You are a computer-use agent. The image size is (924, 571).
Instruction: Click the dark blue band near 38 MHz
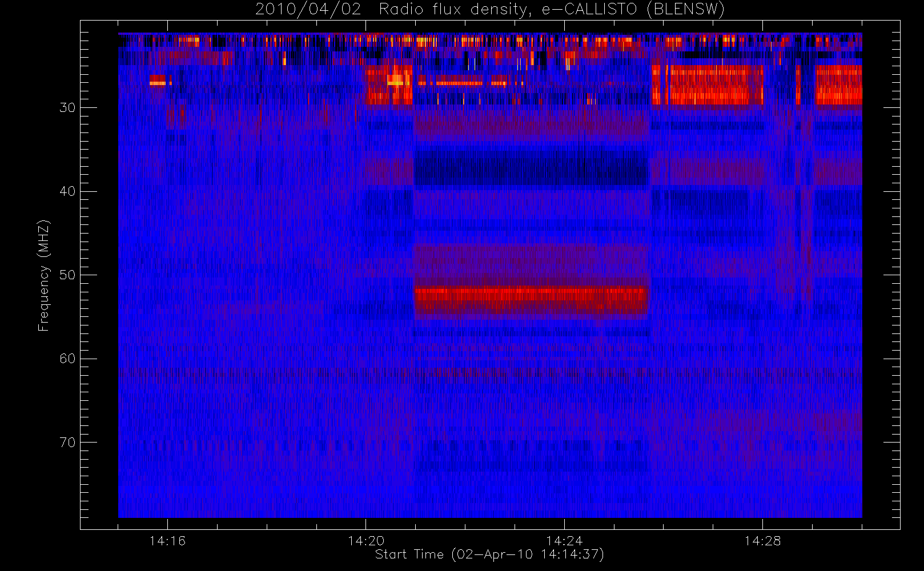(x=531, y=168)
